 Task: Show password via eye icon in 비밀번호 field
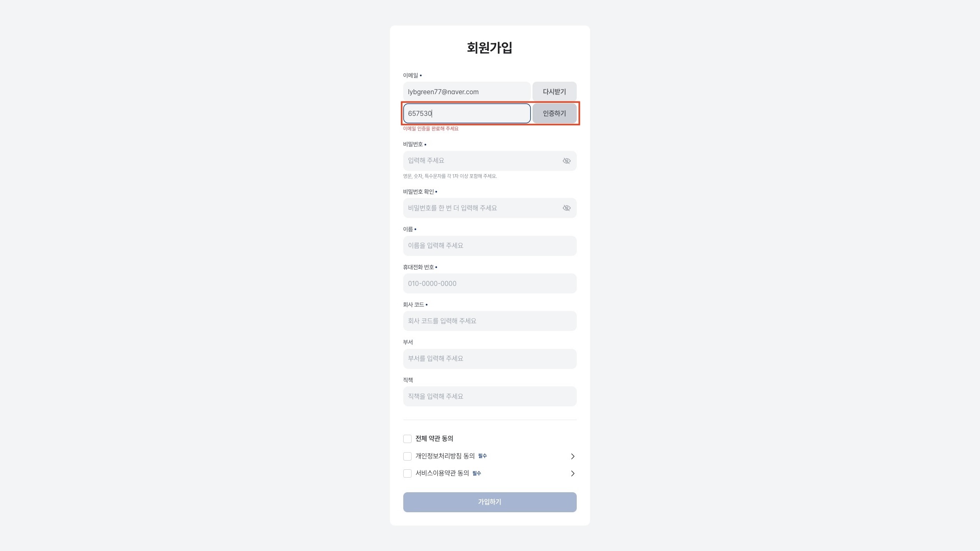click(566, 161)
